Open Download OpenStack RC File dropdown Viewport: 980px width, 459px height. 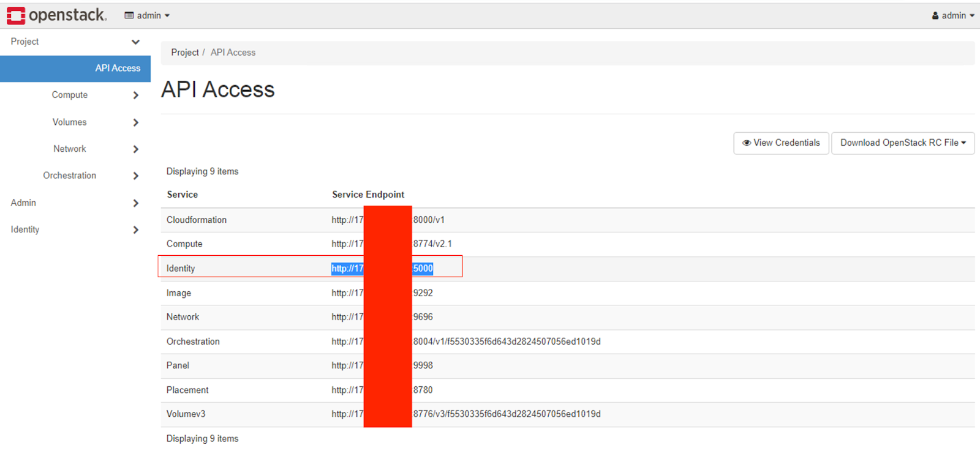(x=903, y=143)
